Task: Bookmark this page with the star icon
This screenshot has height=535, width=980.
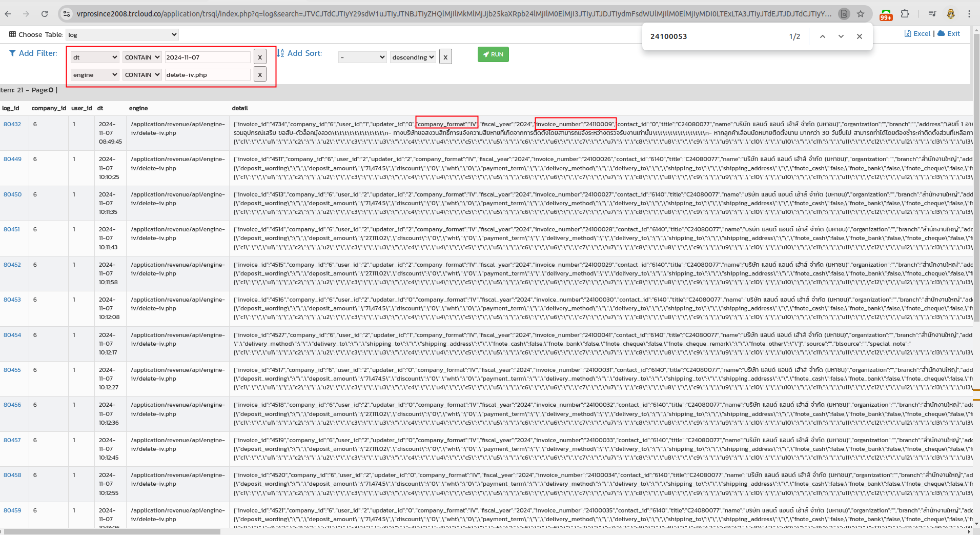Action: coord(861,14)
